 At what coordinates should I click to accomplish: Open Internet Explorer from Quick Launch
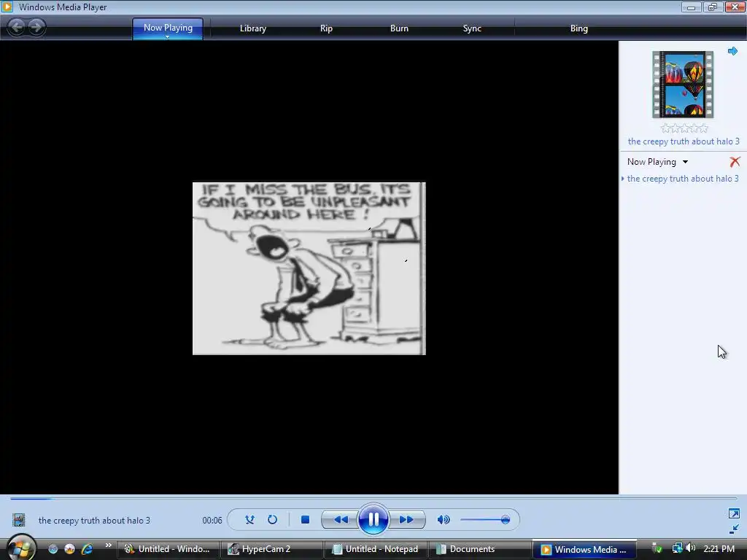(x=88, y=549)
